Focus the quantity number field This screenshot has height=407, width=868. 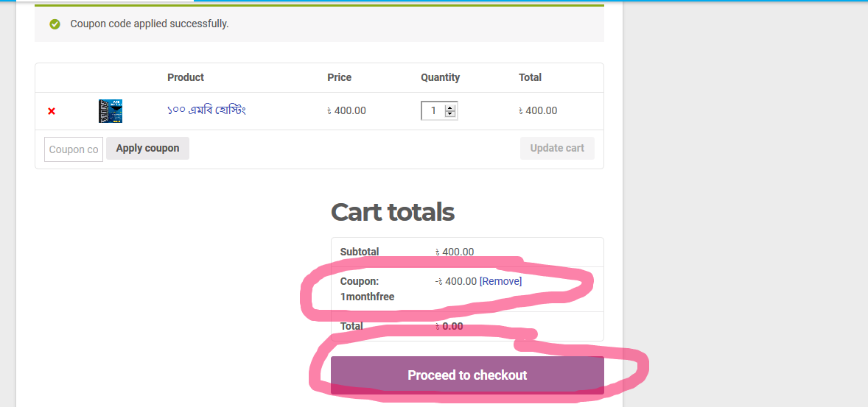(x=433, y=111)
